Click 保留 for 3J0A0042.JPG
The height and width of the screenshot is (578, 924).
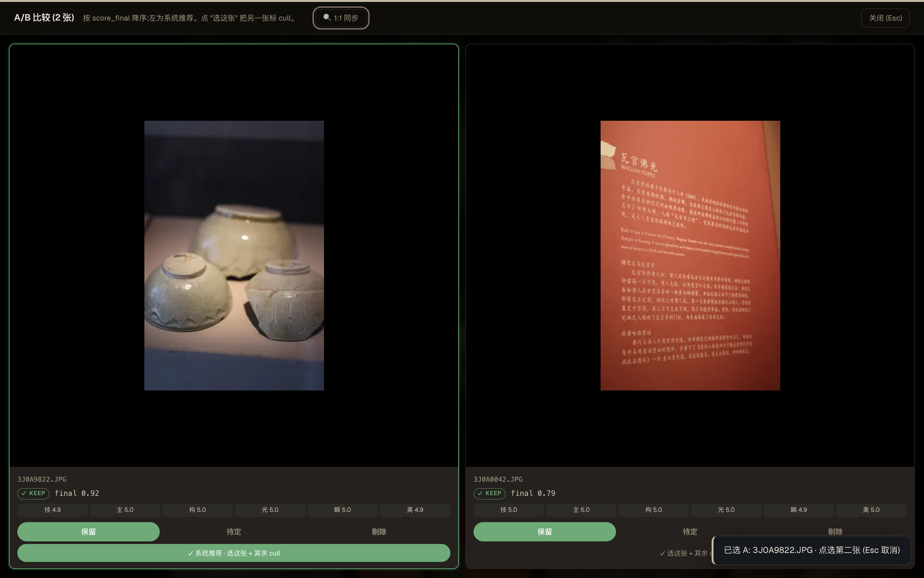point(544,531)
